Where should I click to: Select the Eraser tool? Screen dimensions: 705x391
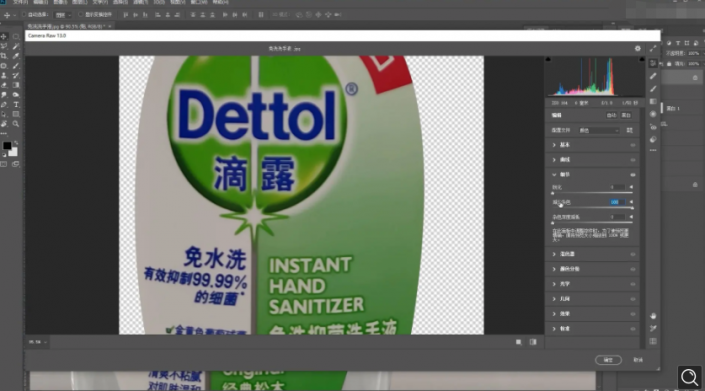(4, 85)
